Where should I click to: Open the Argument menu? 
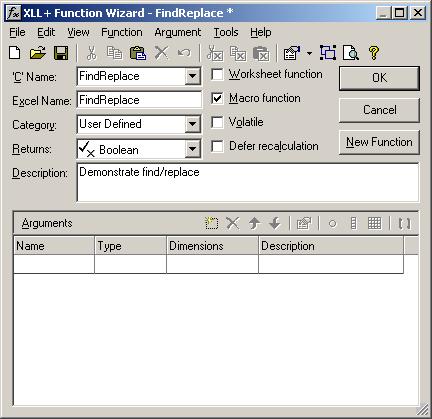click(178, 32)
